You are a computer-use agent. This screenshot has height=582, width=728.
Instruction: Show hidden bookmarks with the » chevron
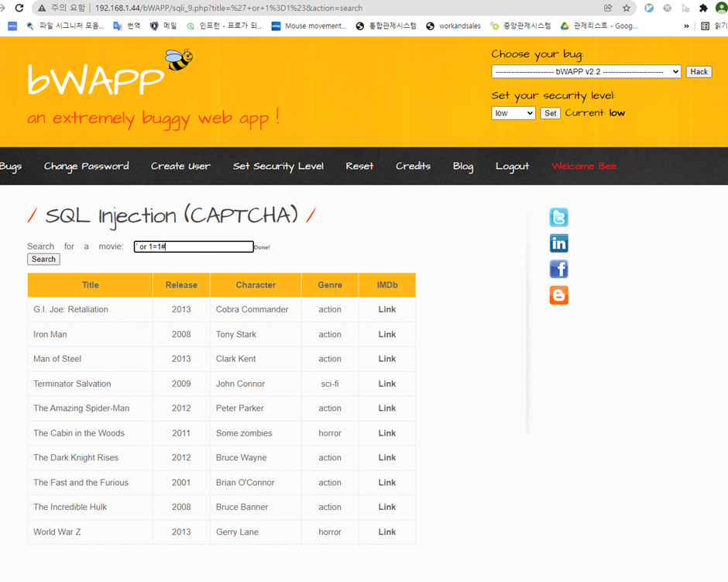[686, 26]
